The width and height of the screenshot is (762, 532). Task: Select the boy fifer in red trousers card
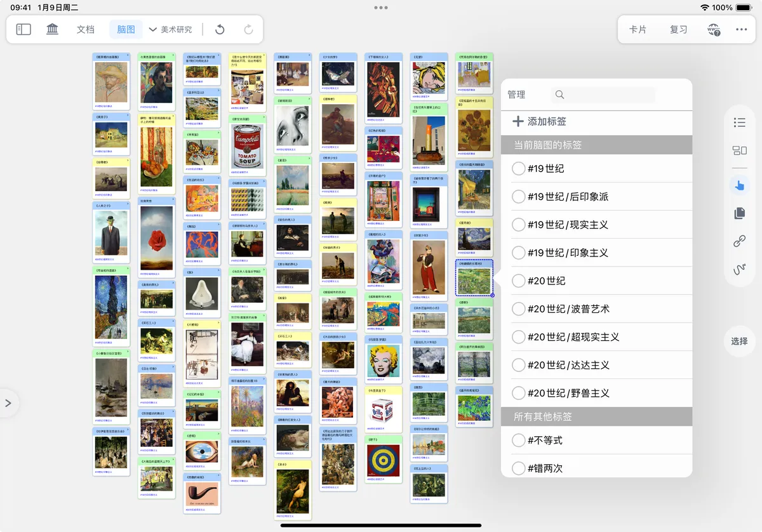[x=429, y=265]
